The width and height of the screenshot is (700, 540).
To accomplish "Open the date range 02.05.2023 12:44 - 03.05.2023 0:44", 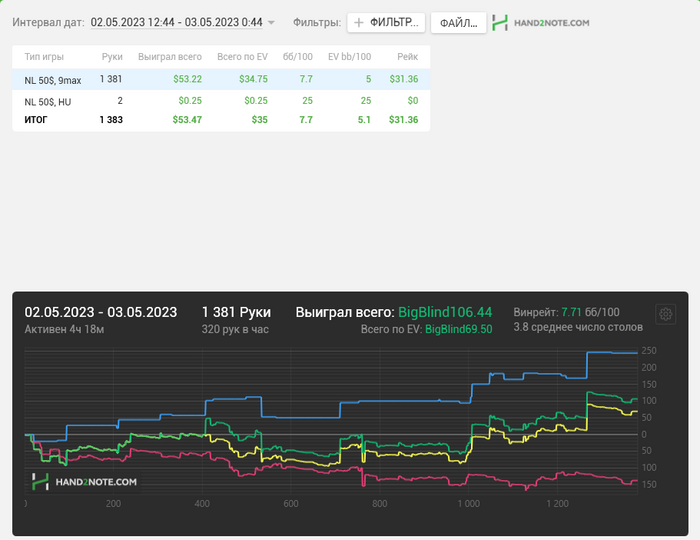I will (x=176, y=22).
